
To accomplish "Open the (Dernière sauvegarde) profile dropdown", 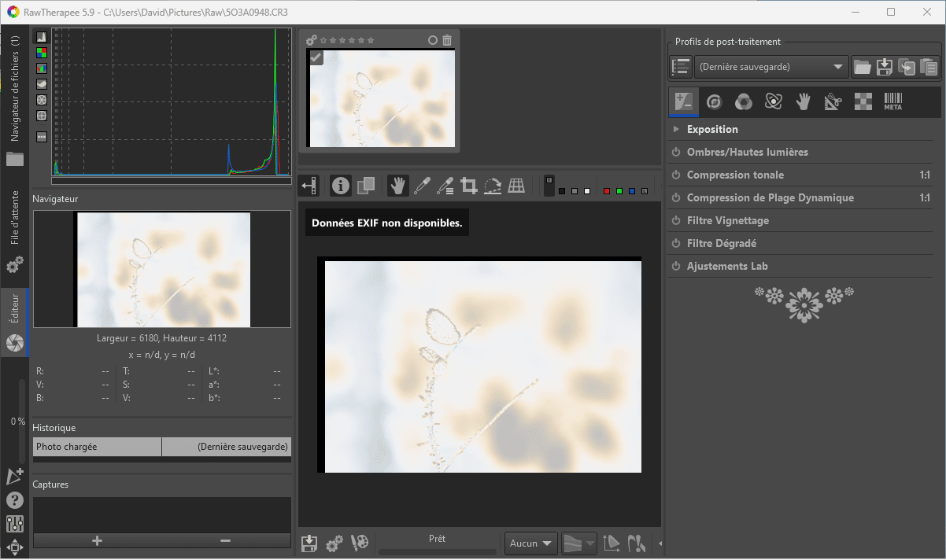I will click(770, 67).
